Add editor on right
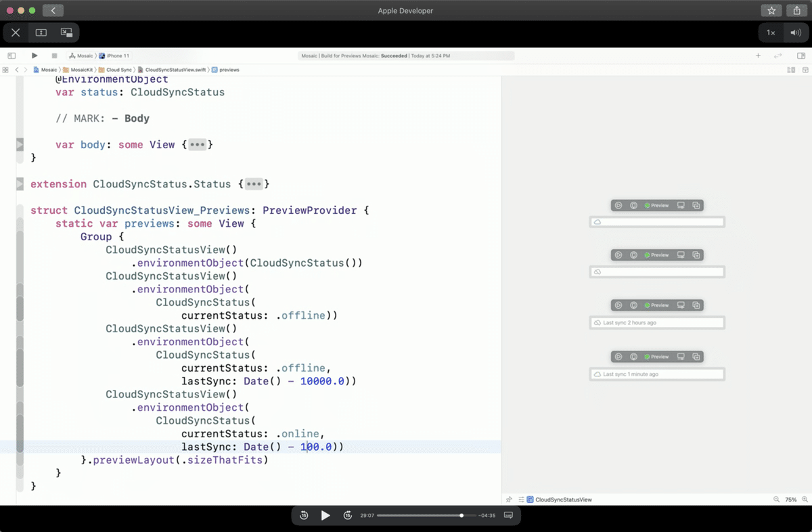Viewport: 812px width, 532px height. click(805, 70)
